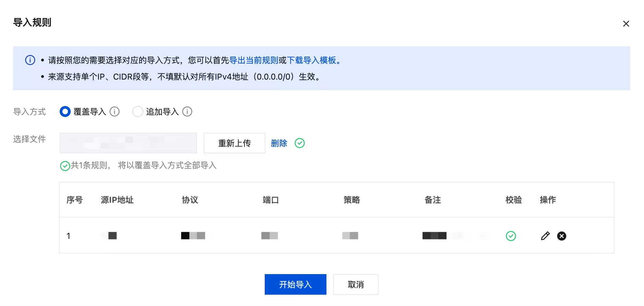Viewport: 644px width, 306px height.
Task: Click the validation checkmark in rule row 1
Action: pyautogui.click(x=511, y=236)
